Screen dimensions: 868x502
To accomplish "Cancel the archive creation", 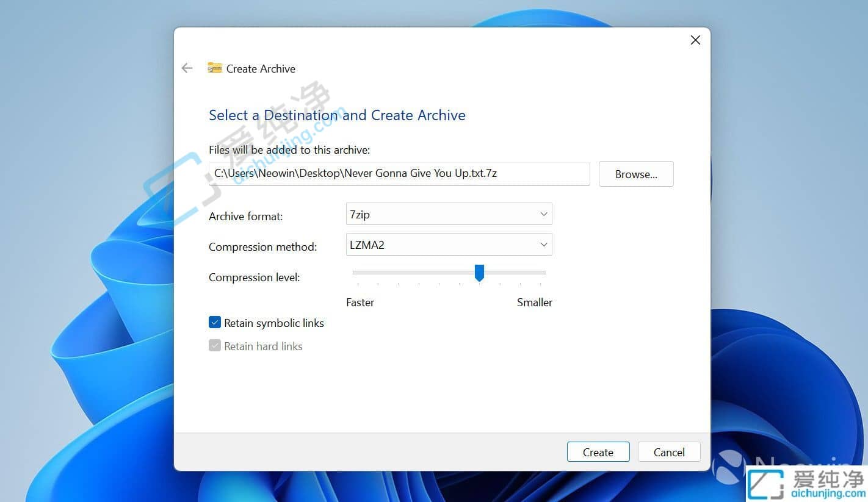I will click(x=668, y=452).
